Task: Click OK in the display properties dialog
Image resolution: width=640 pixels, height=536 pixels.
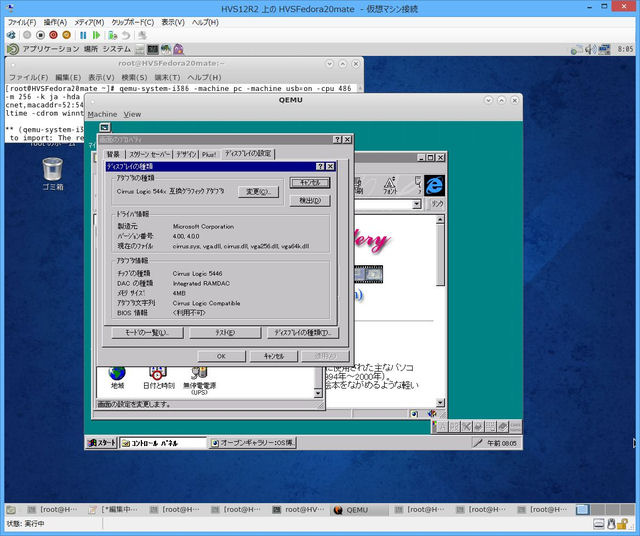Action: click(221, 356)
